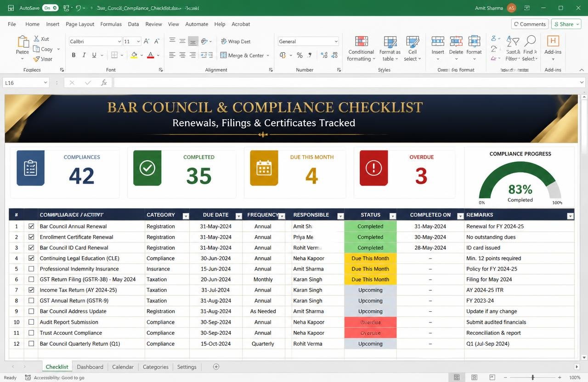Open the Frequency column filter dropdown

tap(282, 216)
